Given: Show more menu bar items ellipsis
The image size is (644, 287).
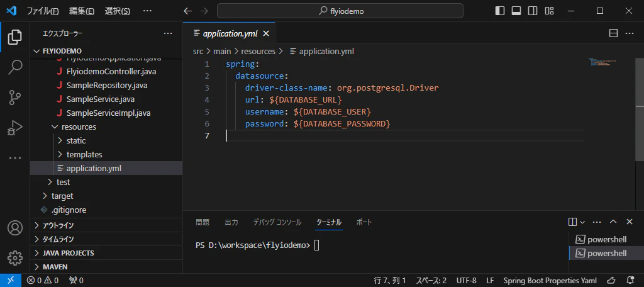Looking at the screenshot, I should click(x=147, y=11).
